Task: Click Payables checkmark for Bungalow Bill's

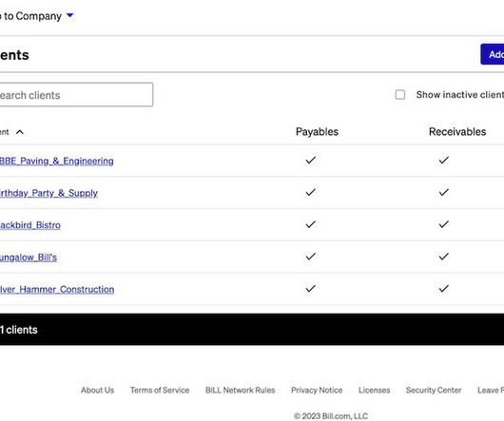Action: [x=311, y=257]
